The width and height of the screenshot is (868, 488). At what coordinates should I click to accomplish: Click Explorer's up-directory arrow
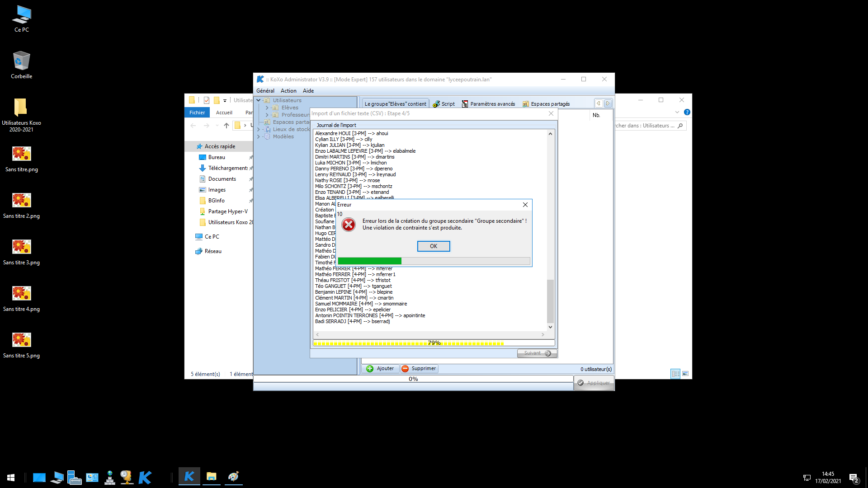[x=226, y=126]
